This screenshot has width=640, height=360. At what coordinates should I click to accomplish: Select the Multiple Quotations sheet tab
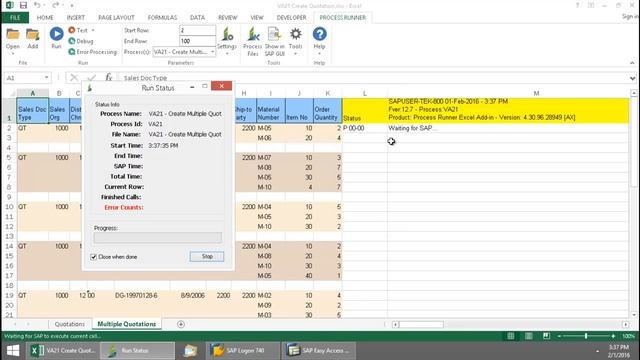tap(127, 324)
